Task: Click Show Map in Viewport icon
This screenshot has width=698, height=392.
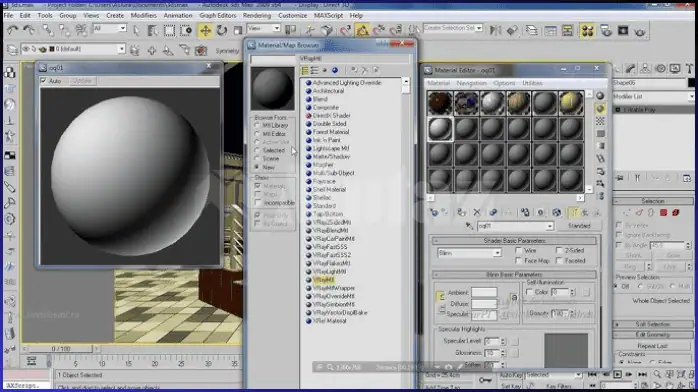Action: (x=556, y=213)
